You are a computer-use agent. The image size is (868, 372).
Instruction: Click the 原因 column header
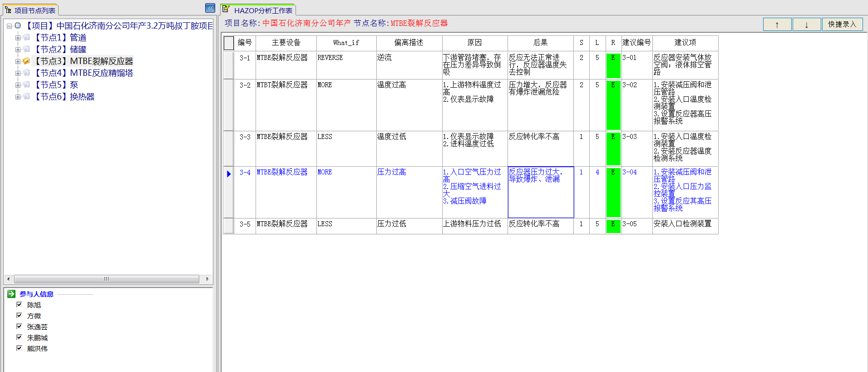(475, 43)
